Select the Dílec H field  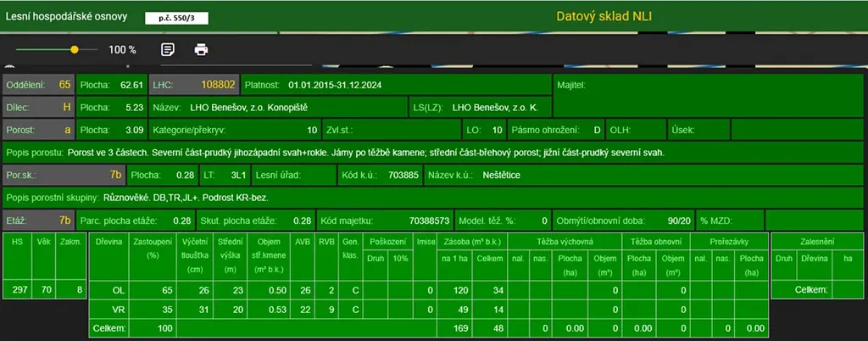pyautogui.click(x=38, y=108)
